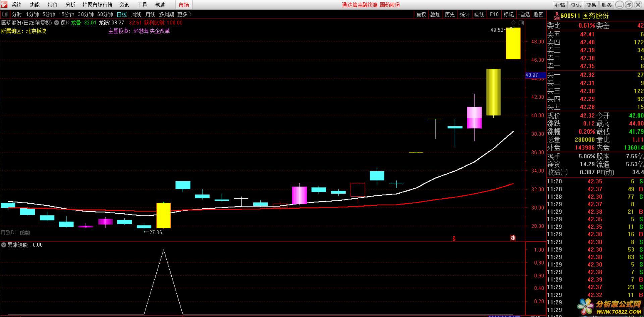
Task: Open the 扩展市场行情 menu
Action: click(x=97, y=5)
